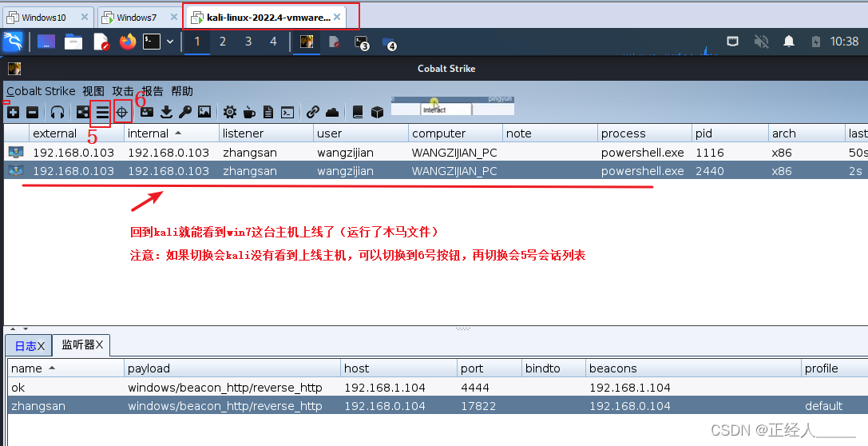Viewport: 868px width, 446px height.
Task: Select the listener row named ok
Action: click(x=438, y=388)
